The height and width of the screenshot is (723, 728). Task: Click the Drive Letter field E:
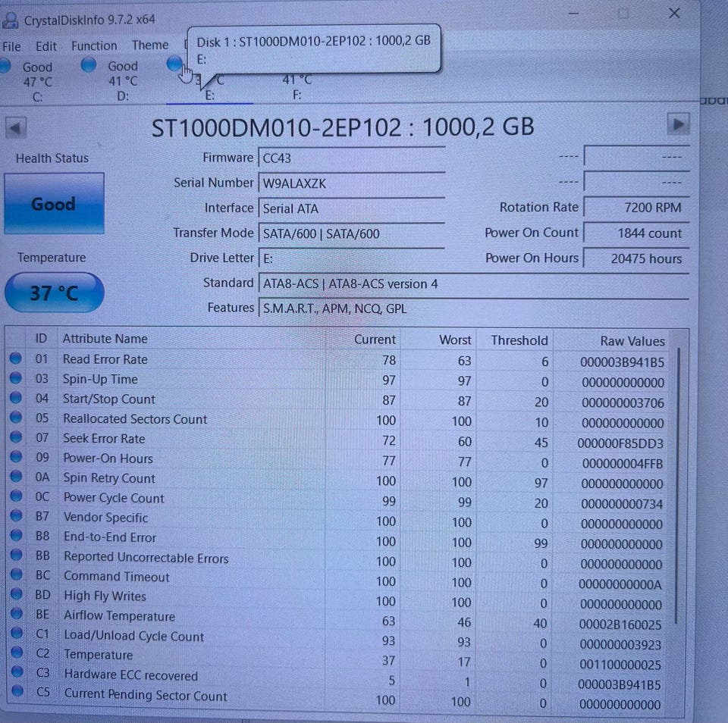[x=351, y=258]
